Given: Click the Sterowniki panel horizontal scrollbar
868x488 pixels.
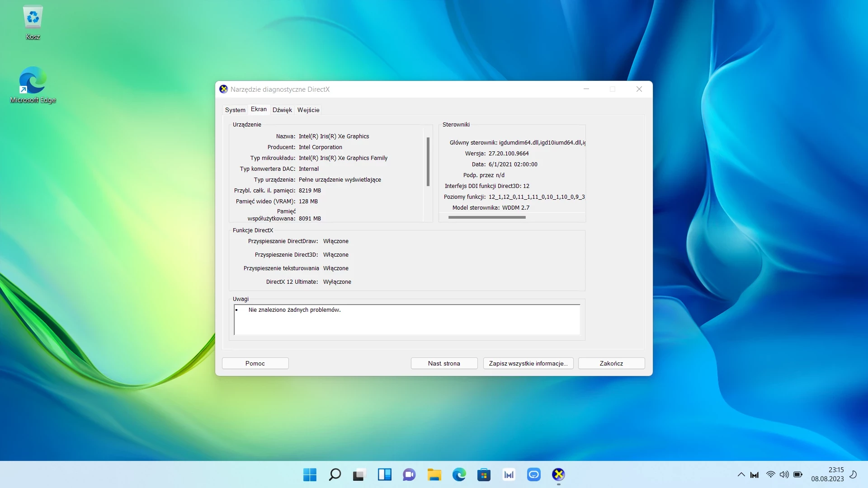Looking at the screenshot, I should 487,217.
